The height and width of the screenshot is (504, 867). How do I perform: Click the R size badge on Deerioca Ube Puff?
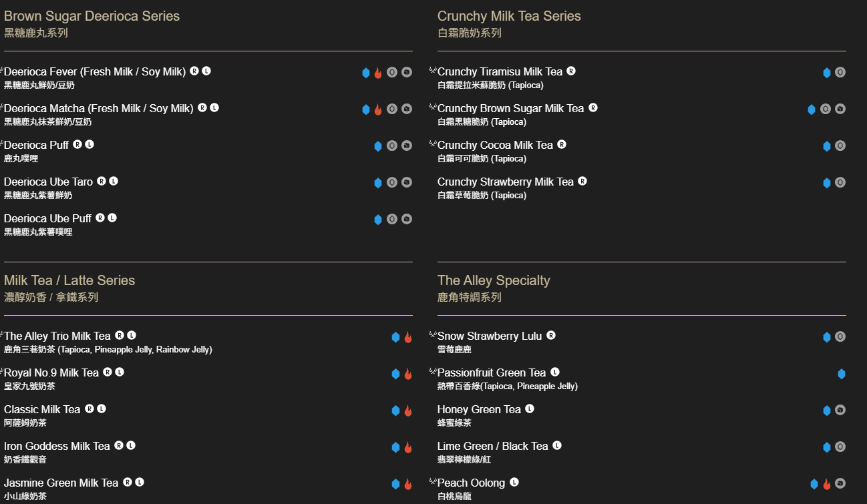100,218
